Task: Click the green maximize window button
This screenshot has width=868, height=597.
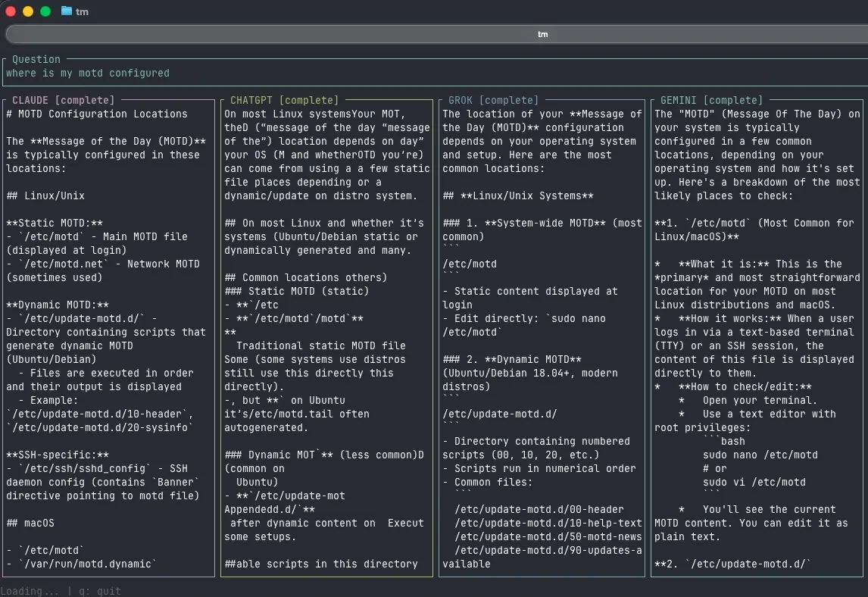Action: (x=46, y=11)
